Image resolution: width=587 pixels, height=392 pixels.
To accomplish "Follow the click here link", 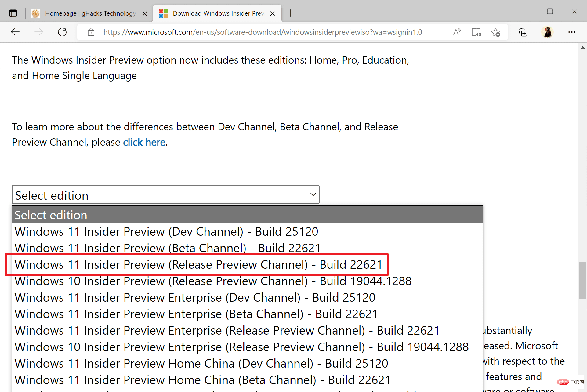I will click(144, 142).
